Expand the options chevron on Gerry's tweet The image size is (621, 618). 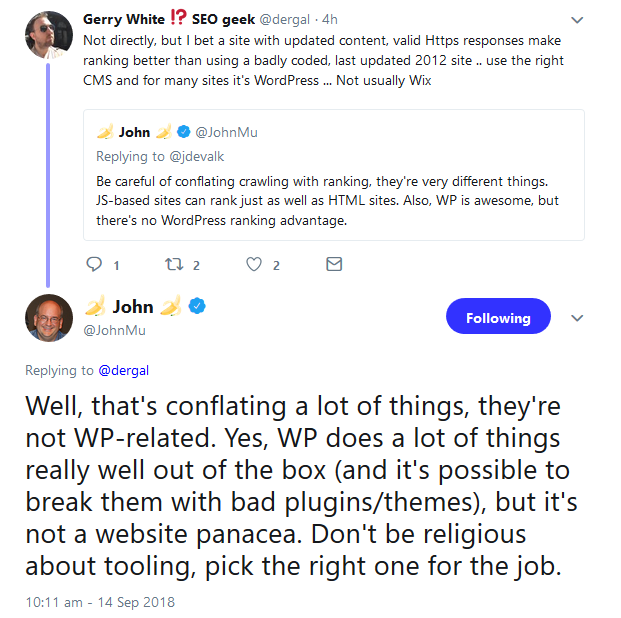pos(576,19)
